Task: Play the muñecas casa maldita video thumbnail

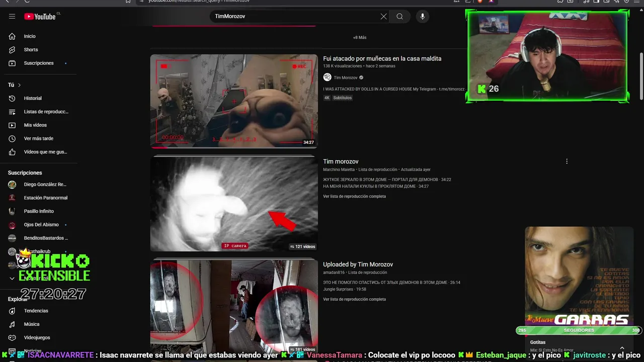Action: click(234, 102)
